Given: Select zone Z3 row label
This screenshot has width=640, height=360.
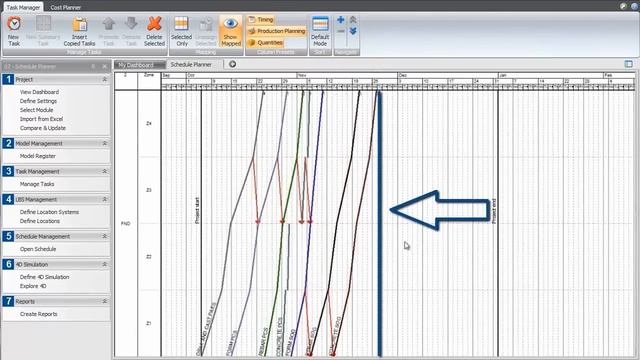Looking at the screenshot, I should (149, 190).
